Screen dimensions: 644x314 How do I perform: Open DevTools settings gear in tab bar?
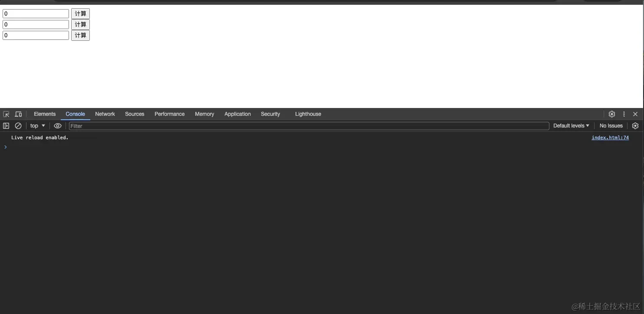pos(612,114)
